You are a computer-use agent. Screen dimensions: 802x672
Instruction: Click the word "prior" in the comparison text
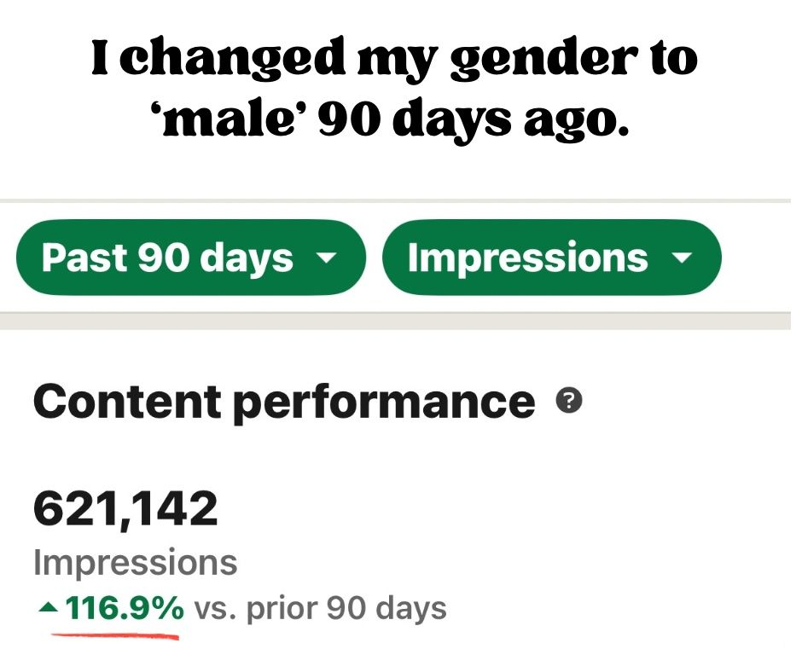[283, 608]
